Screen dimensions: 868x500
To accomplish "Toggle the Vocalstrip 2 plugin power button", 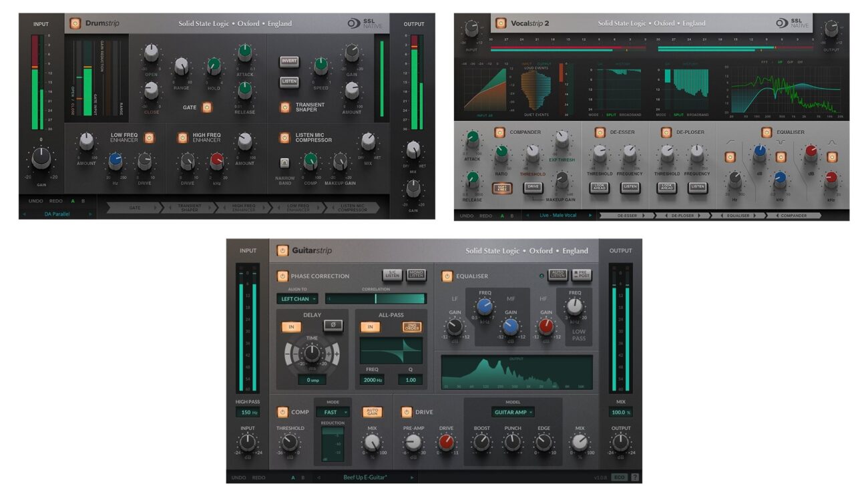I will tap(501, 23).
